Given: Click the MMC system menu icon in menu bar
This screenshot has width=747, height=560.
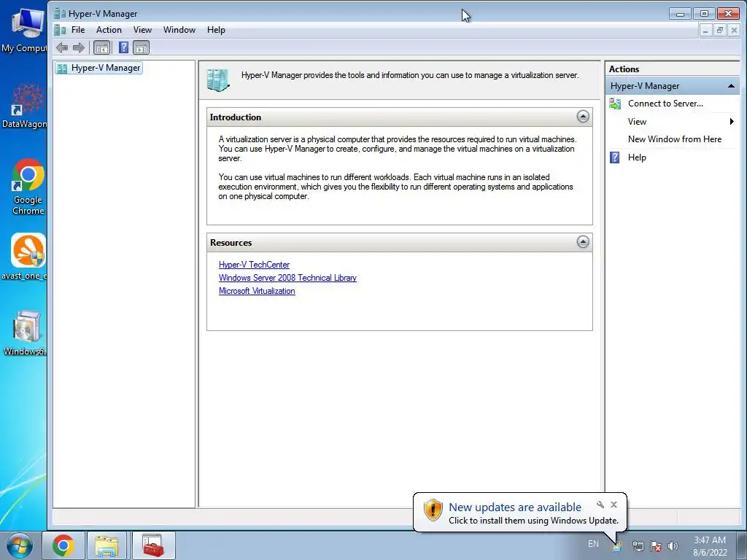Looking at the screenshot, I should 60,30.
